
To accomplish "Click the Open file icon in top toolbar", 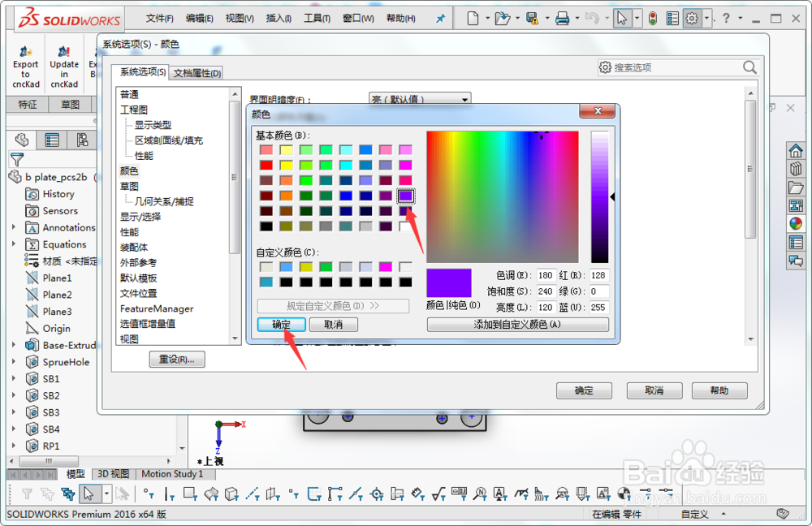I will click(x=502, y=19).
